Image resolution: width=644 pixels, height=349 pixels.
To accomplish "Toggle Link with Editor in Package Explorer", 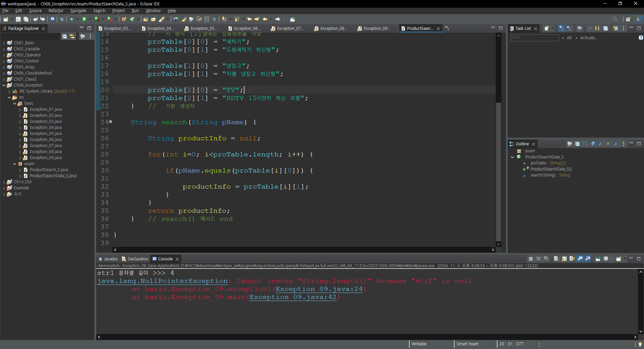I will 72,36.
